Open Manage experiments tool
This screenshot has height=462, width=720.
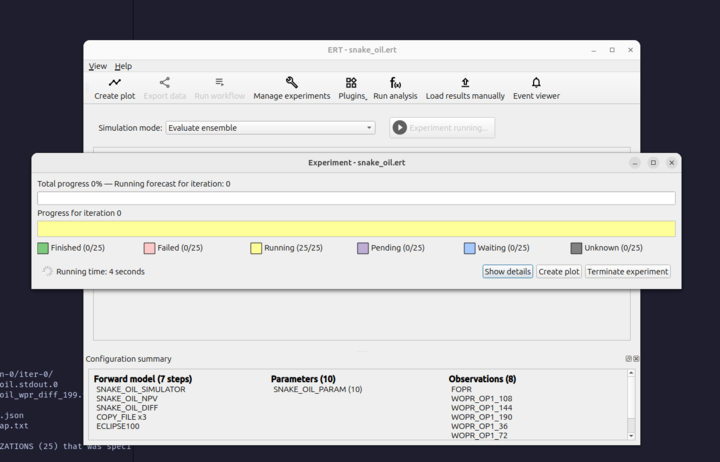tap(292, 88)
